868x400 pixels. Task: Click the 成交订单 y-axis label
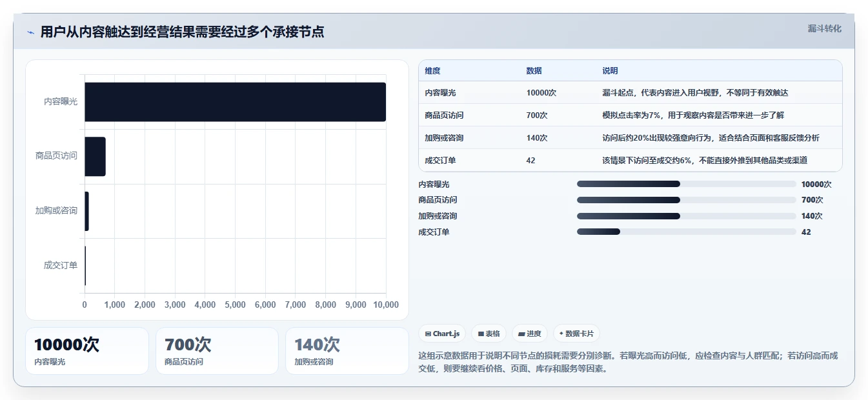point(61,265)
